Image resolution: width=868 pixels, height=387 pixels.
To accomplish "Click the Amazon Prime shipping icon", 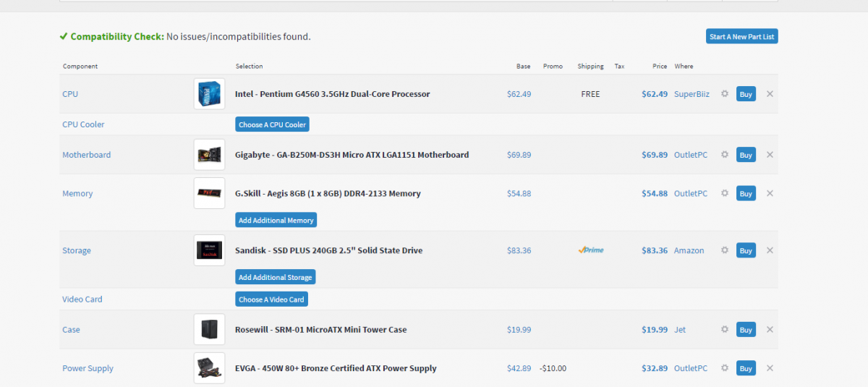I will point(590,250).
